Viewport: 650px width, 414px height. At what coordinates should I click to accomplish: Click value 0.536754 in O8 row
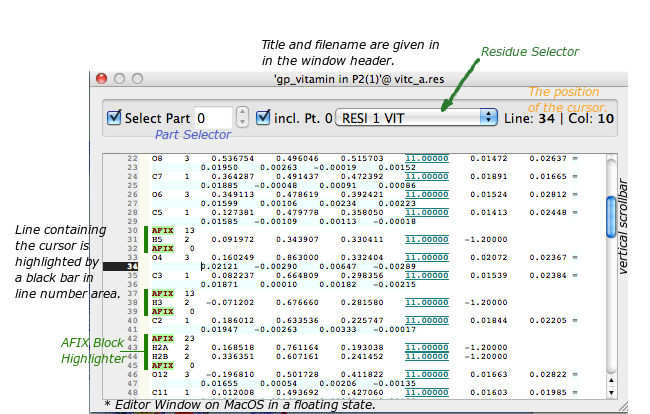(x=233, y=158)
